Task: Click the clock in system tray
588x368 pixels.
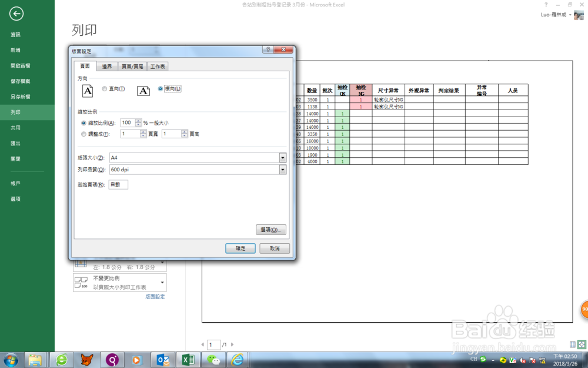Action: click(565, 360)
